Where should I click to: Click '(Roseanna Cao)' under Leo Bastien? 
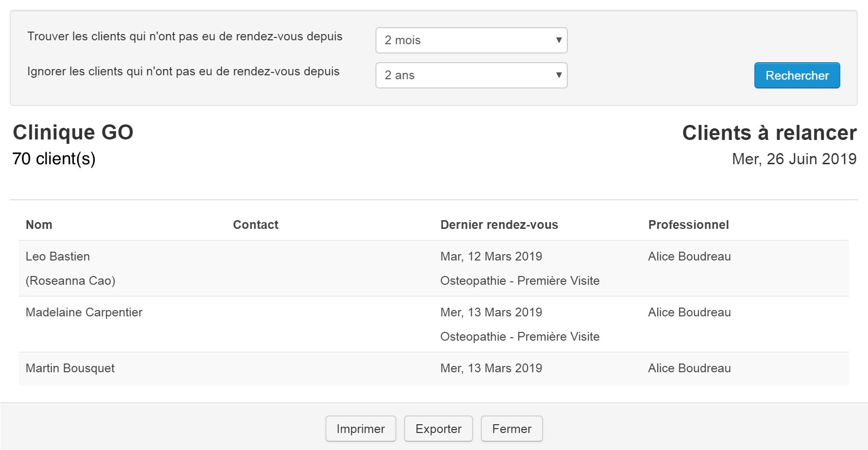click(x=70, y=280)
